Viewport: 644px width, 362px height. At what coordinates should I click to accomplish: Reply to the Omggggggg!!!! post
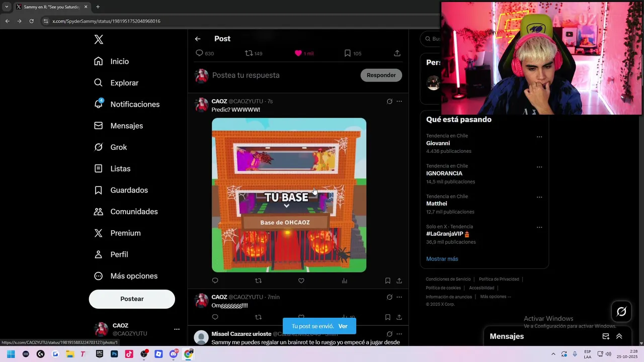pos(215,317)
